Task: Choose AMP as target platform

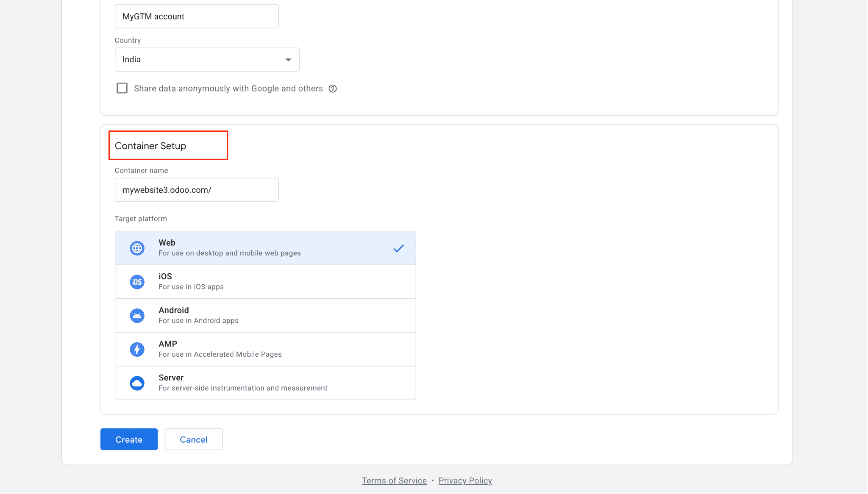Action: tap(265, 349)
